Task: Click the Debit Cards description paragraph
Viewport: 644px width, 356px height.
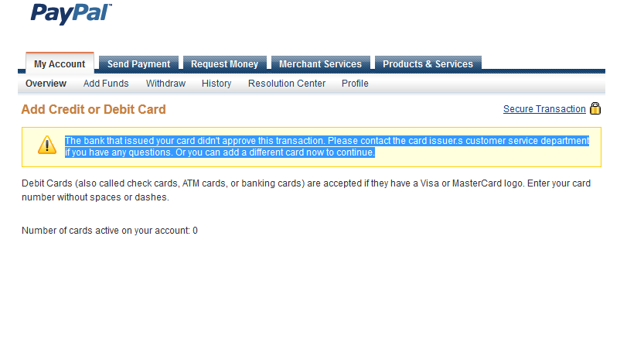Action: tap(306, 190)
